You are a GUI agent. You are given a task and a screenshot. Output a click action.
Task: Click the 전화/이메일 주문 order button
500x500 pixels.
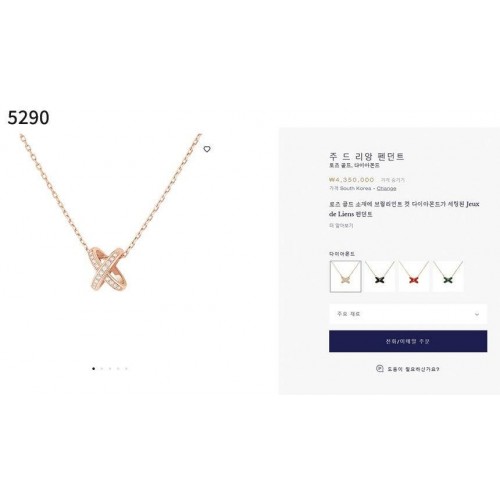[x=408, y=341]
